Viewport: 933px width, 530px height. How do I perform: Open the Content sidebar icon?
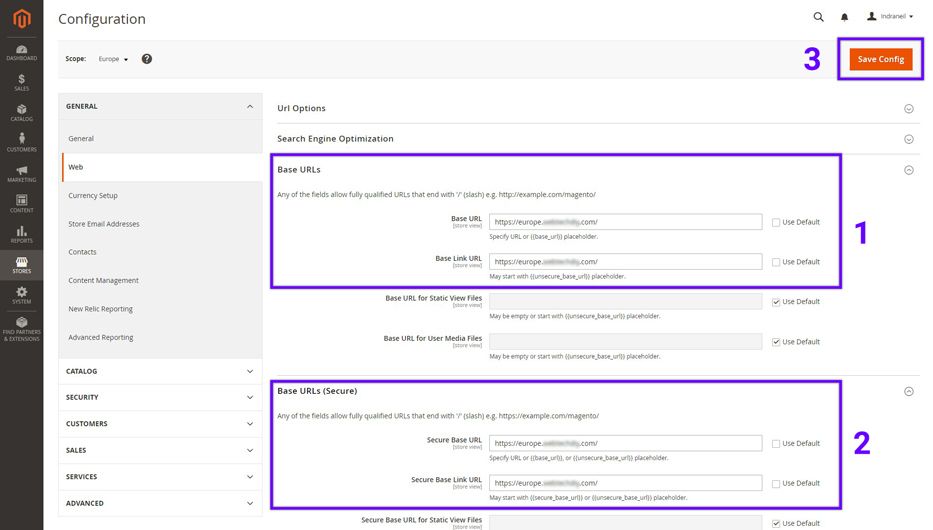21,204
